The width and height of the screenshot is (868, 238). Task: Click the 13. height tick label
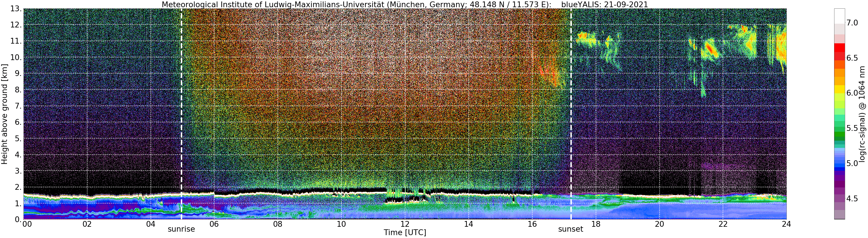click(16, 9)
